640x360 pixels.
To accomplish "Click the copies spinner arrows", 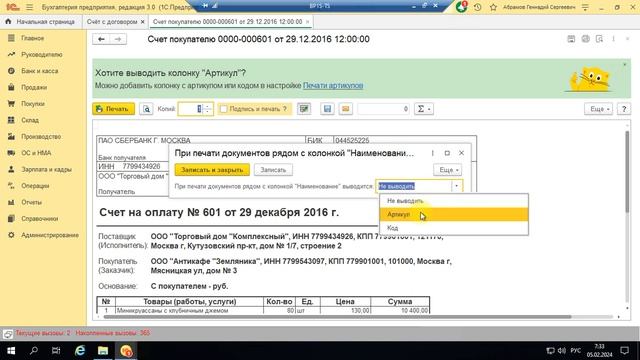I will (207, 109).
